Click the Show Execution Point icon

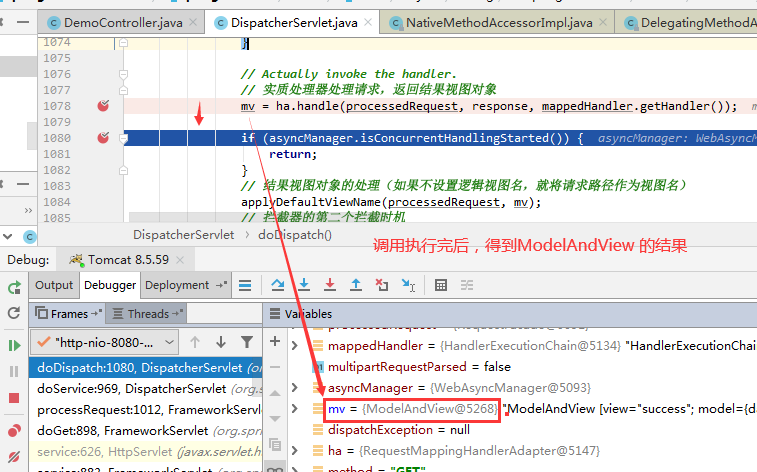pos(245,285)
